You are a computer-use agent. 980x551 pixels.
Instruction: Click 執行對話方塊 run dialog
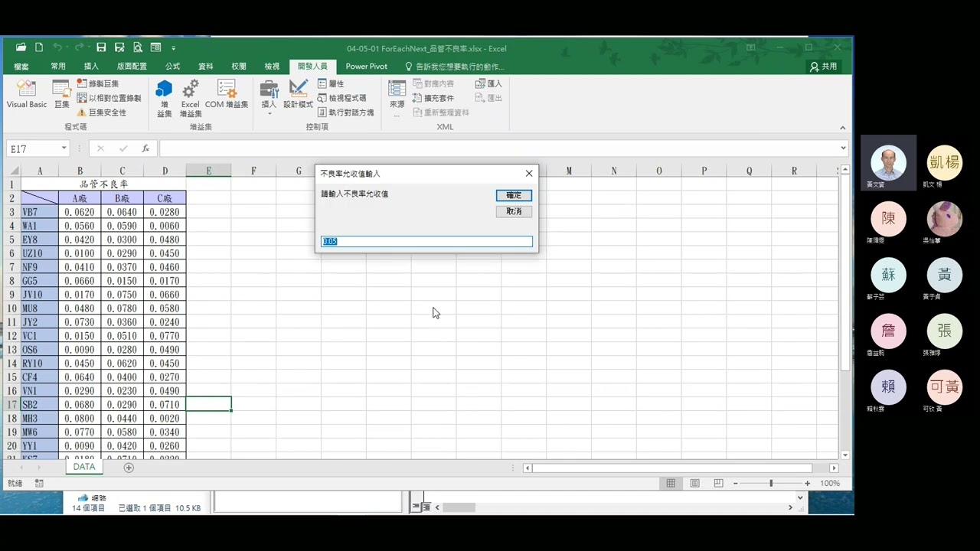345,112
